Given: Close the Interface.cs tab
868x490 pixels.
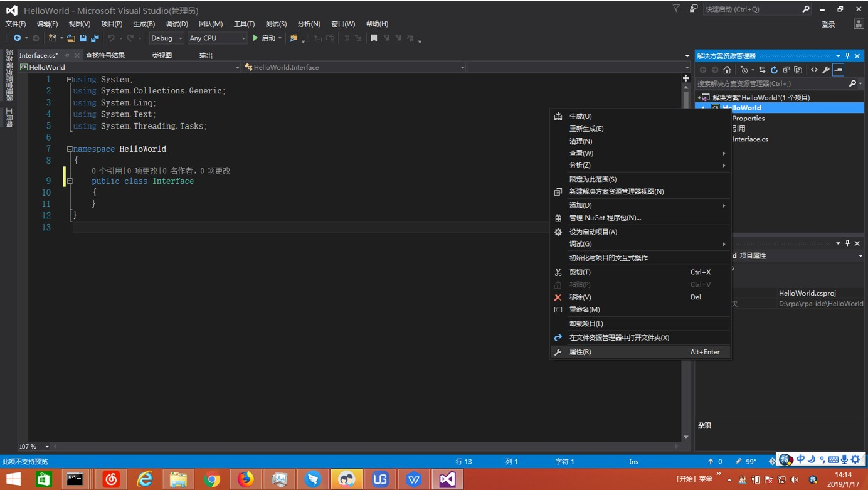Looking at the screenshot, I should coord(77,56).
